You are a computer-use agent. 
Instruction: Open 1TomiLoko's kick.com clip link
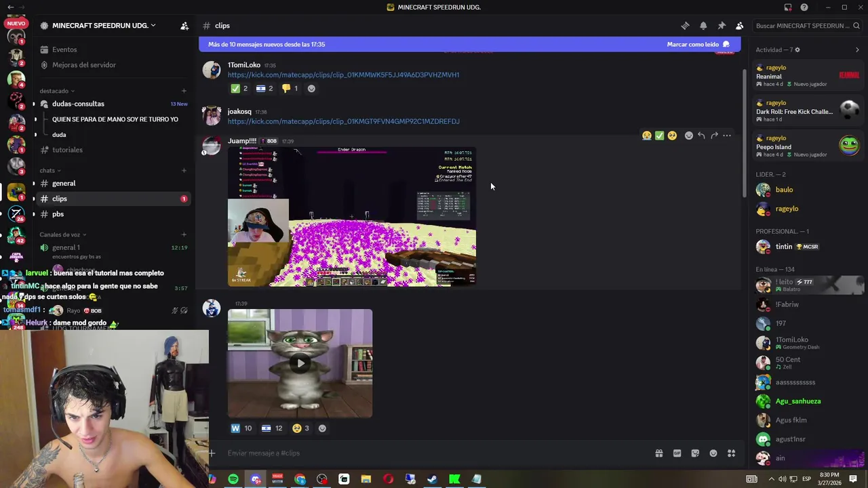click(x=343, y=75)
